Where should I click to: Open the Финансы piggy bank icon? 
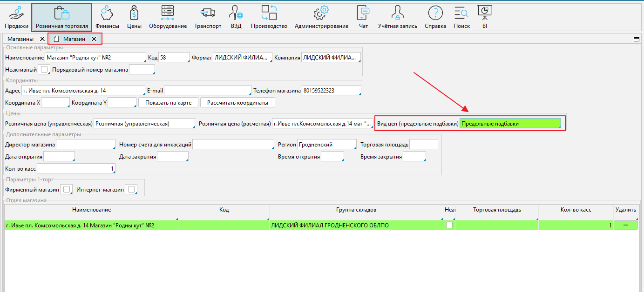108,13
